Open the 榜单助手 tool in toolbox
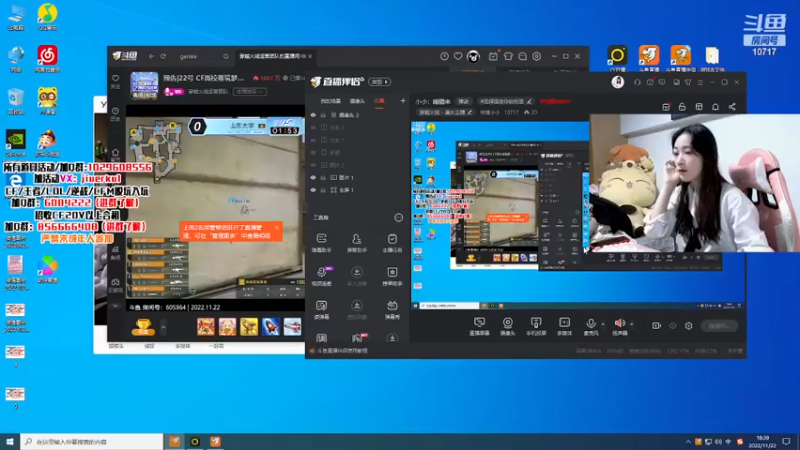800x450 pixels. tap(392, 276)
